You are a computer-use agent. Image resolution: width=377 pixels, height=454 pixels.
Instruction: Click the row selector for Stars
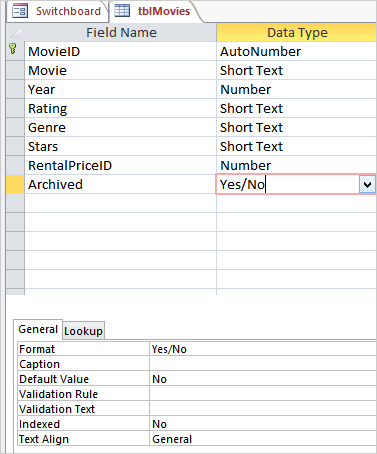[x=15, y=146]
